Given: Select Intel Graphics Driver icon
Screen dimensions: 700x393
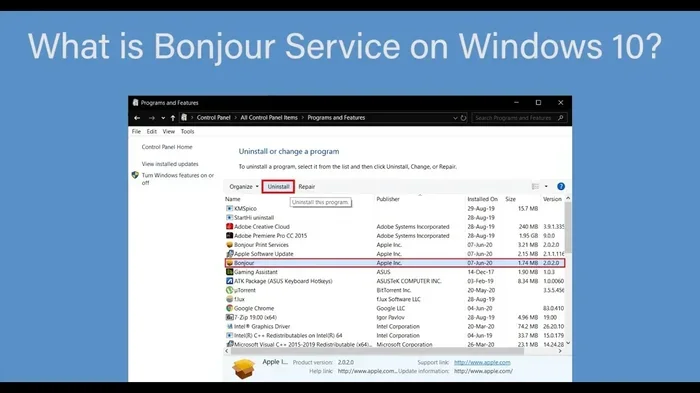Looking at the screenshot, I should [x=229, y=326].
